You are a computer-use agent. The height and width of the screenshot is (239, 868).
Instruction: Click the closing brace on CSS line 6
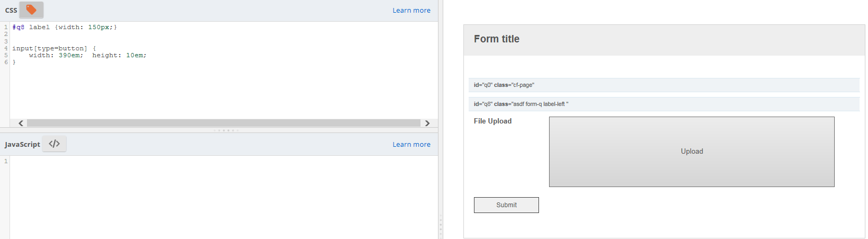(x=14, y=62)
